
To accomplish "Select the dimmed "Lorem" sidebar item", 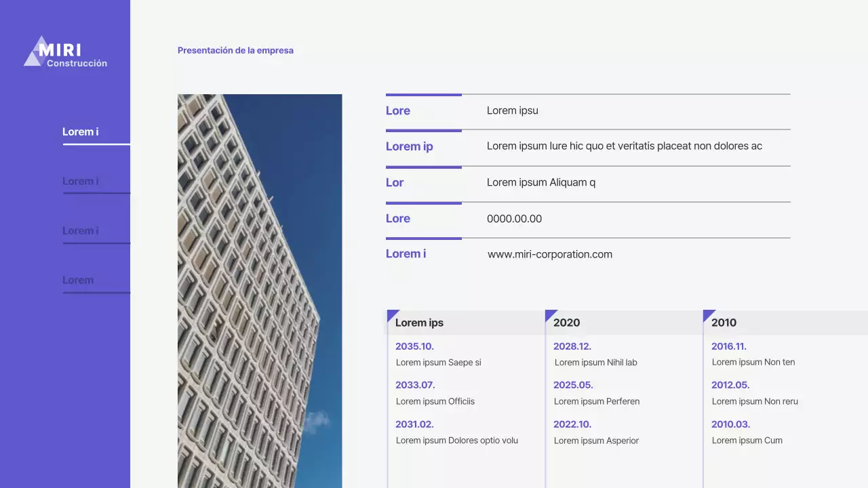I will click(x=78, y=280).
